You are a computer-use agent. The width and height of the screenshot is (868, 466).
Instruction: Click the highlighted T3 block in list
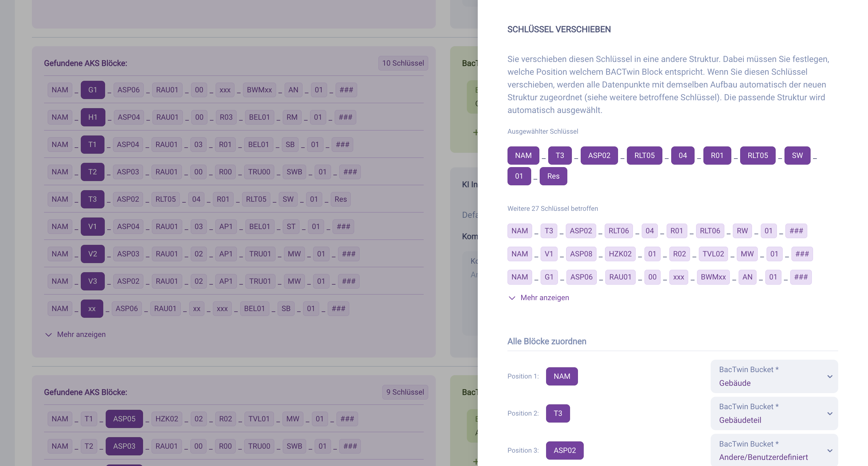[92, 199]
